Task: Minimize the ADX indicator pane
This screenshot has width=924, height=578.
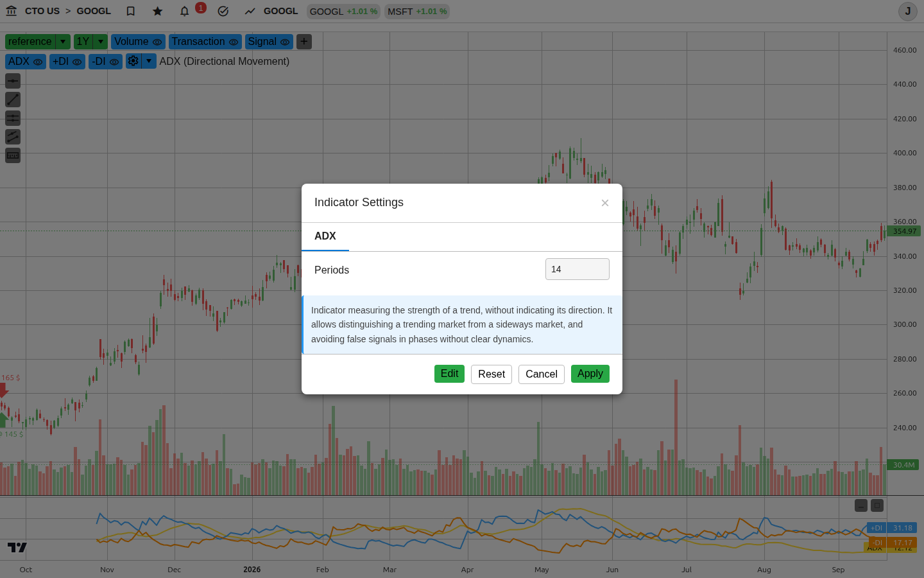Action: pyautogui.click(x=861, y=505)
